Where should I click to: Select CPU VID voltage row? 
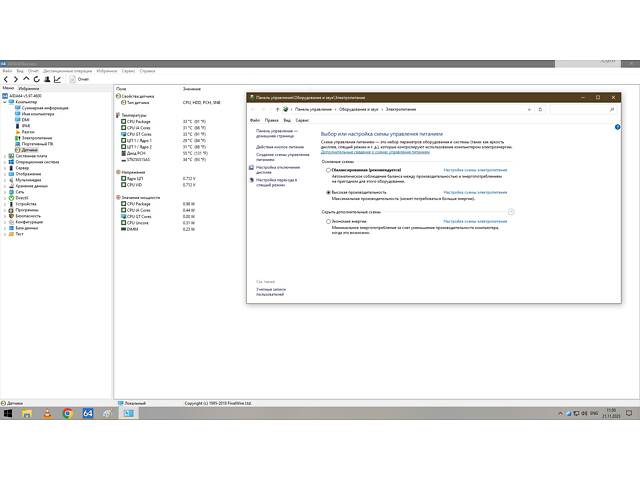pyautogui.click(x=159, y=185)
